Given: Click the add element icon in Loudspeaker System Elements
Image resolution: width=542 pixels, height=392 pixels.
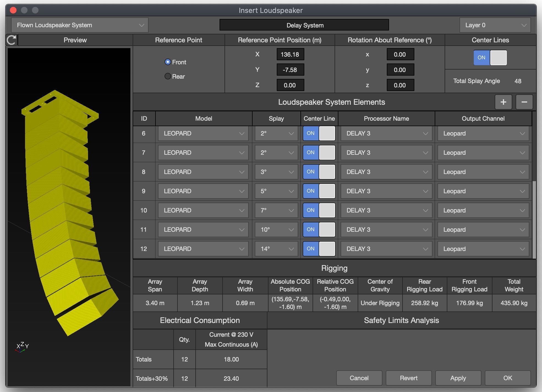Looking at the screenshot, I should tap(503, 101).
